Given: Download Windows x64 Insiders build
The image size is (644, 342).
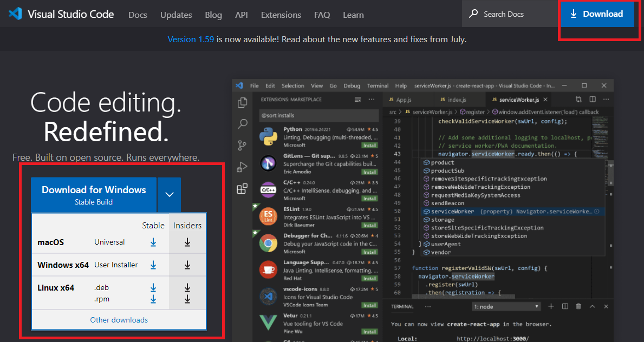Looking at the screenshot, I should [x=187, y=265].
